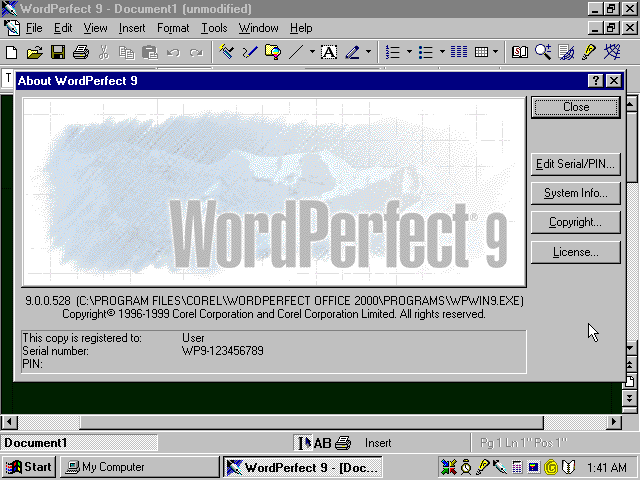
Task: Click the serial number WP9-123456789 text
Action: coord(223,351)
